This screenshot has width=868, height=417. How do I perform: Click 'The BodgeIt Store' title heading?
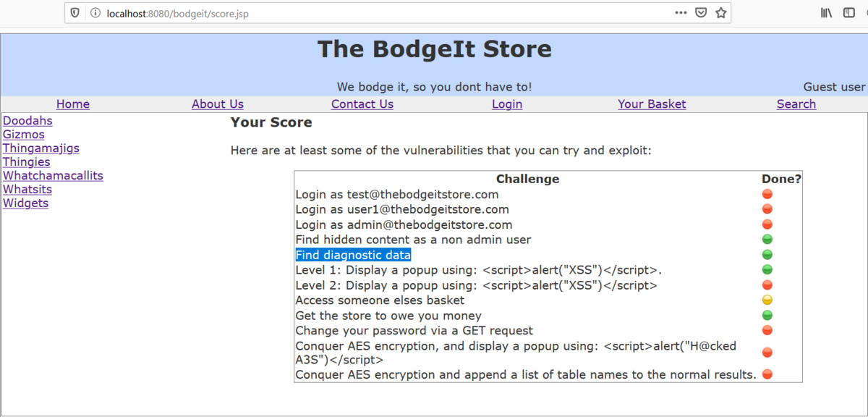(x=434, y=49)
